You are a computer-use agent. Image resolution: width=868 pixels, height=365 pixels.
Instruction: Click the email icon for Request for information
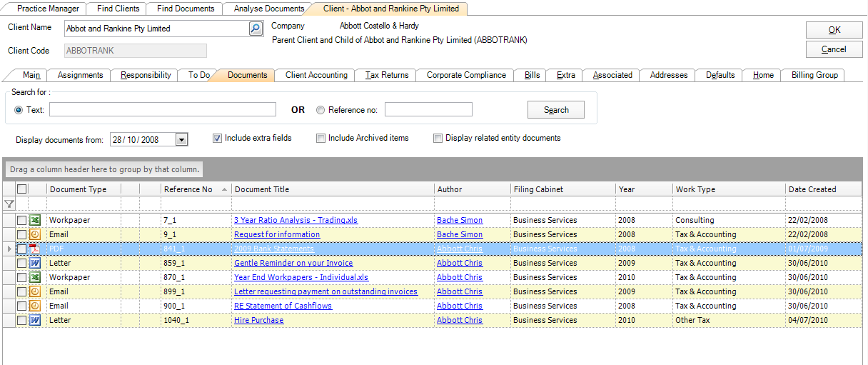[34, 234]
